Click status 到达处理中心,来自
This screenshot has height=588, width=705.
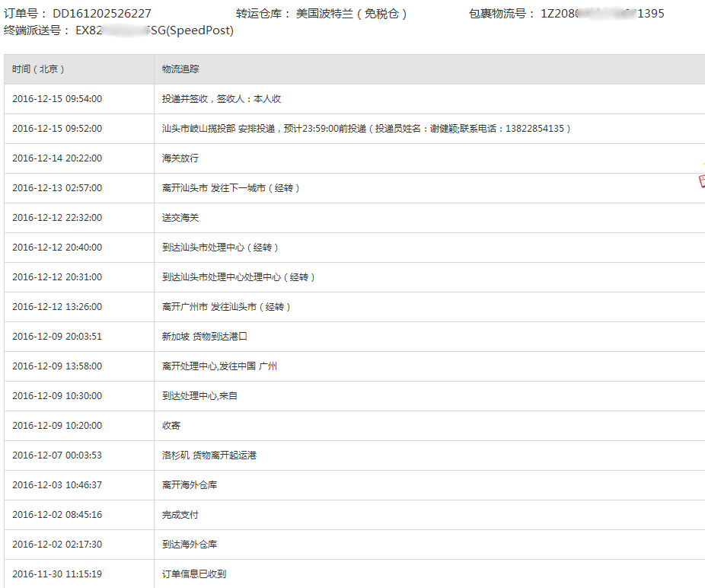(199, 395)
